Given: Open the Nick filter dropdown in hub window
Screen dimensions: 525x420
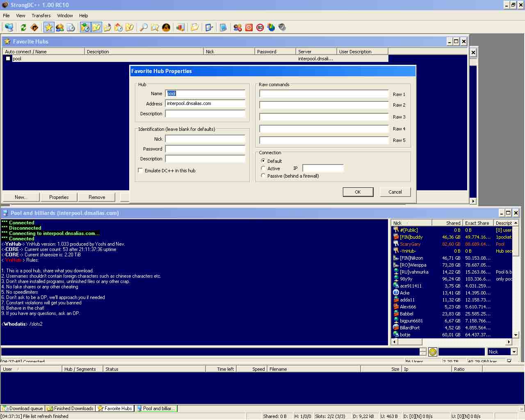Looking at the screenshot, I should point(514,352).
